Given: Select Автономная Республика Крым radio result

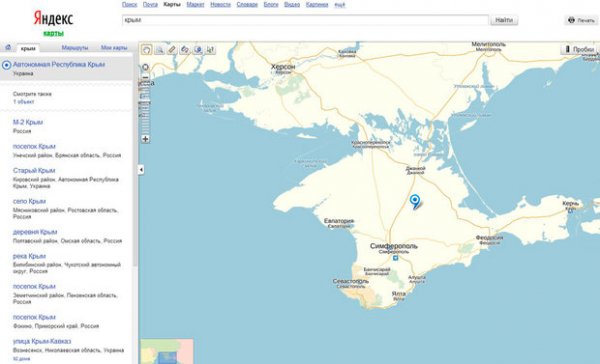Looking at the screenshot, I should pyautogui.click(x=7, y=65).
